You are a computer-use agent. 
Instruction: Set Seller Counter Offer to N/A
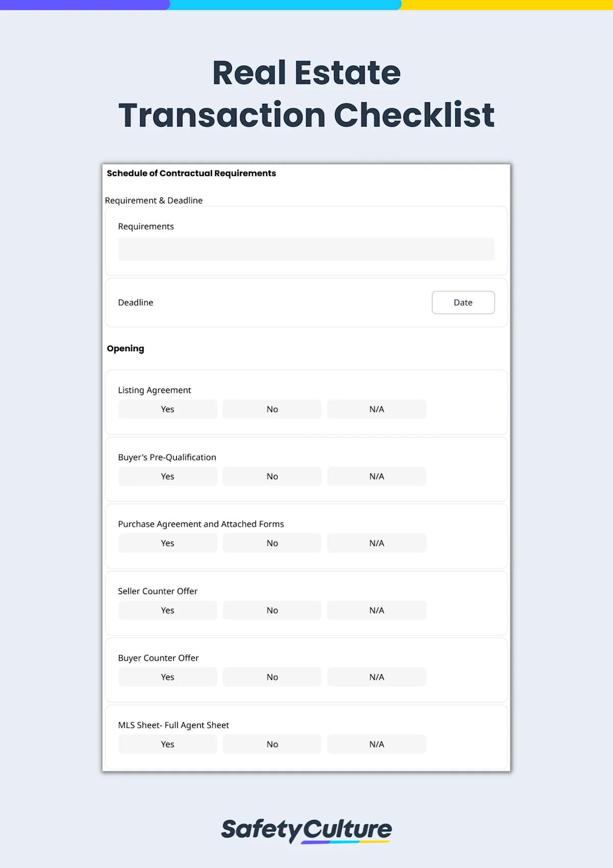pyautogui.click(x=376, y=610)
